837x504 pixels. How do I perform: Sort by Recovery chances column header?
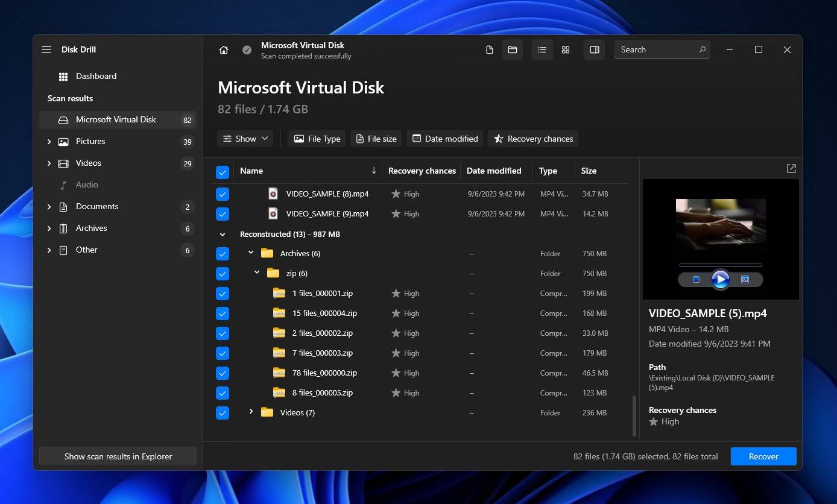click(422, 171)
